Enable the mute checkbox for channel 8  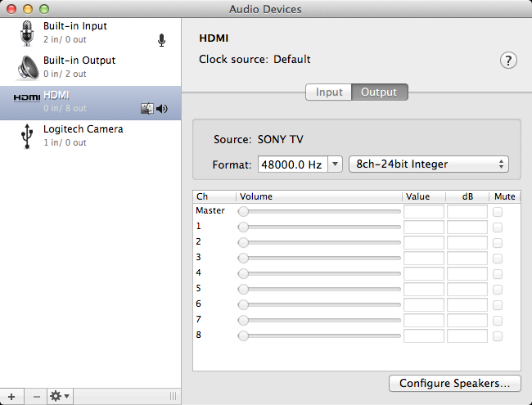coord(498,335)
